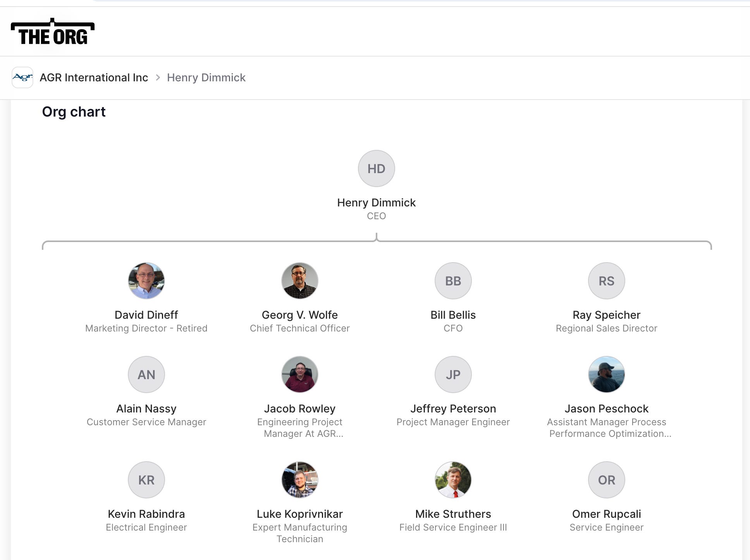Image resolution: width=750 pixels, height=560 pixels.
Task: Click David Dineff profile photo
Action: tap(146, 281)
